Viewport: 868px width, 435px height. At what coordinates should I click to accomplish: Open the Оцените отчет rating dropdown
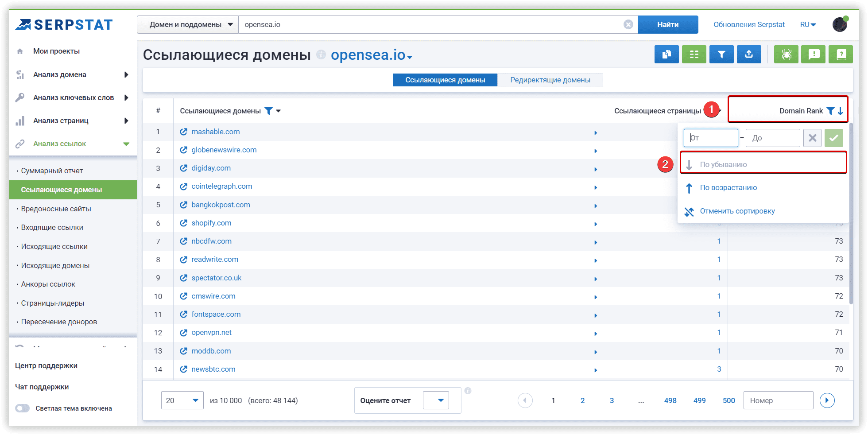pos(436,400)
